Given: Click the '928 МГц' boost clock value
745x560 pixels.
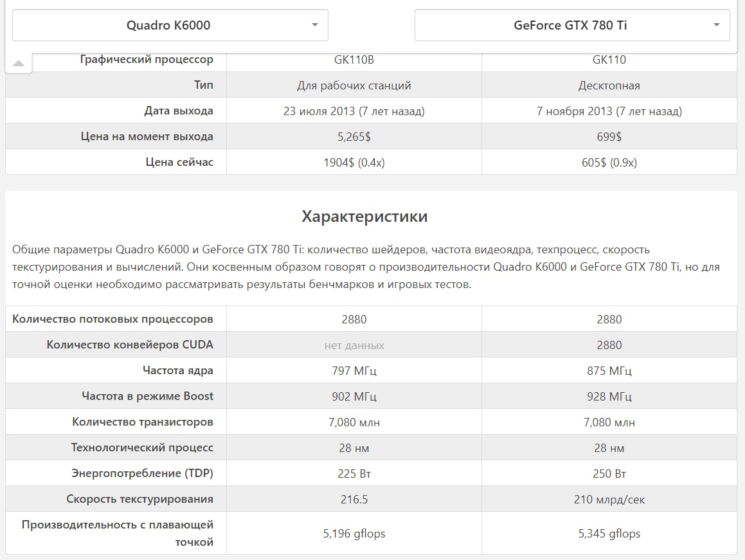Looking at the screenshot, I should [x=609, y=397].
